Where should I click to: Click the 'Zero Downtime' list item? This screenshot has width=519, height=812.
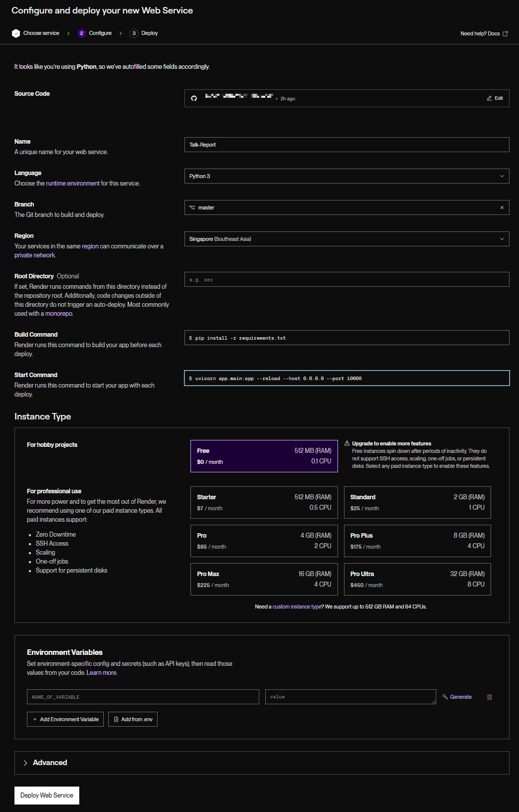point(56,535)
